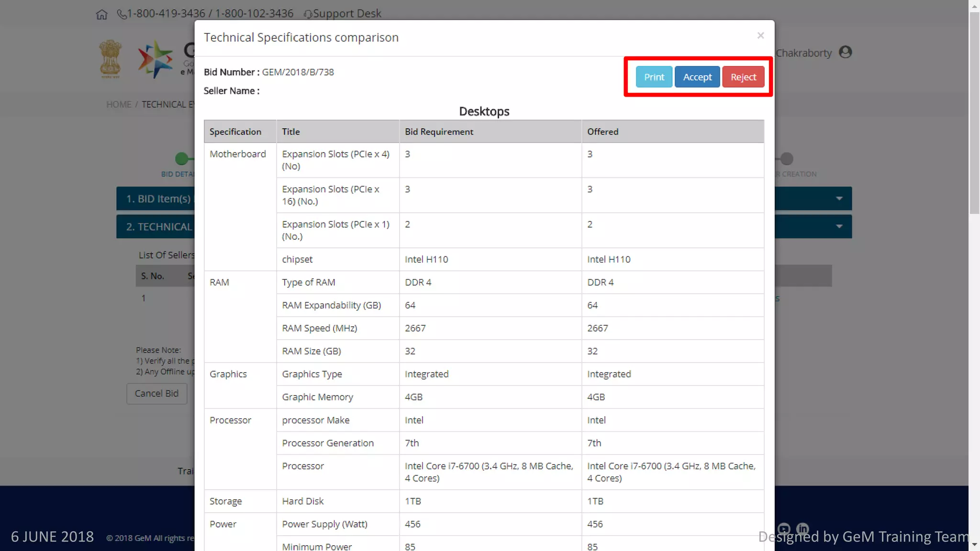Click the Cancel Bid button

point(156,393)
